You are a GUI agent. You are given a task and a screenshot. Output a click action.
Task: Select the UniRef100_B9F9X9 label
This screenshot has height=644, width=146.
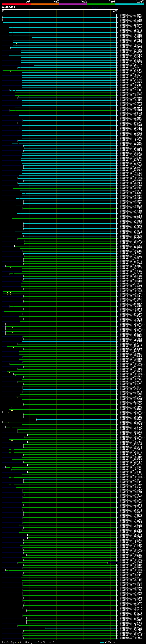click(x=131, y=63)
